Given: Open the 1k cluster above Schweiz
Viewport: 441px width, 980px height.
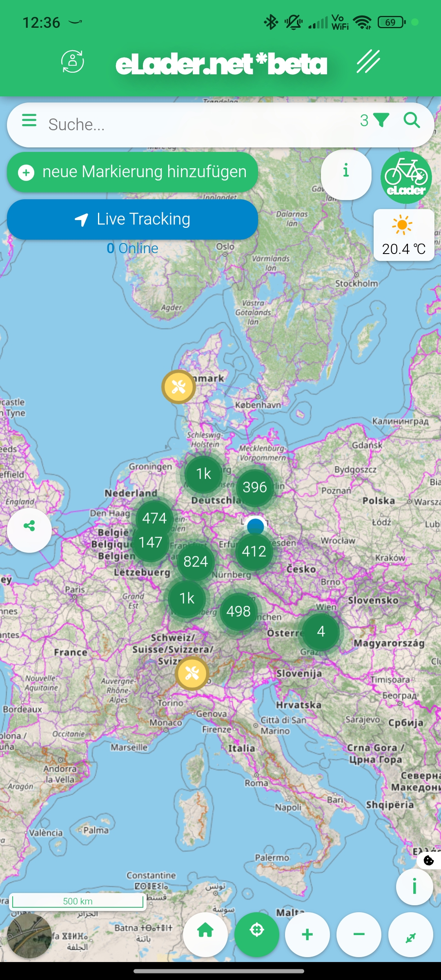Looking at the screenshot, I should point(187,599).
